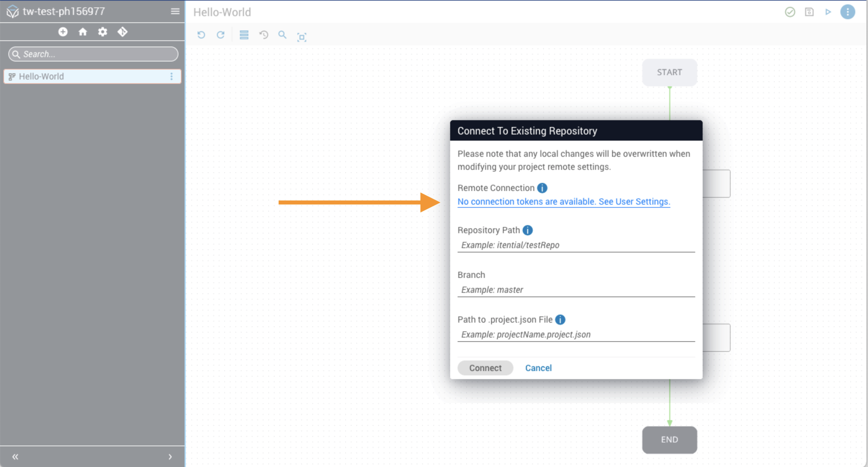Click the Git repository icon in sidebar
This screenshot has width=868, height=467.
[122, 32]
